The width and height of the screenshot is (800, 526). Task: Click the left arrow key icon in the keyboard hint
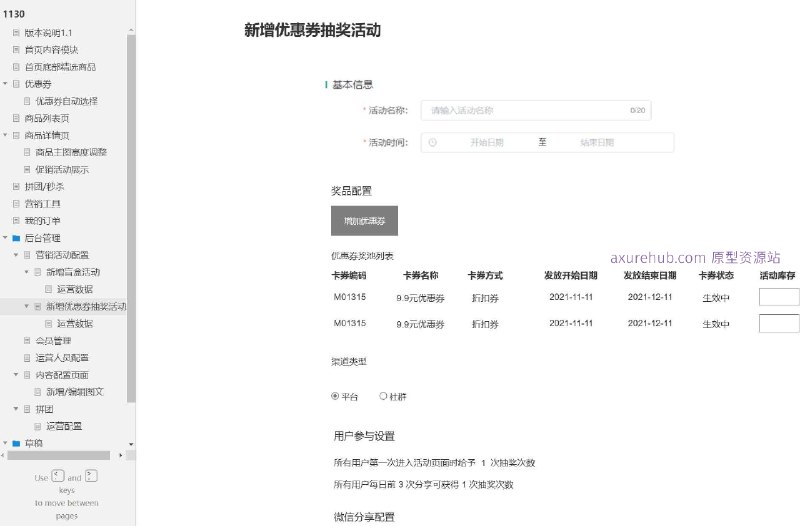58,476
